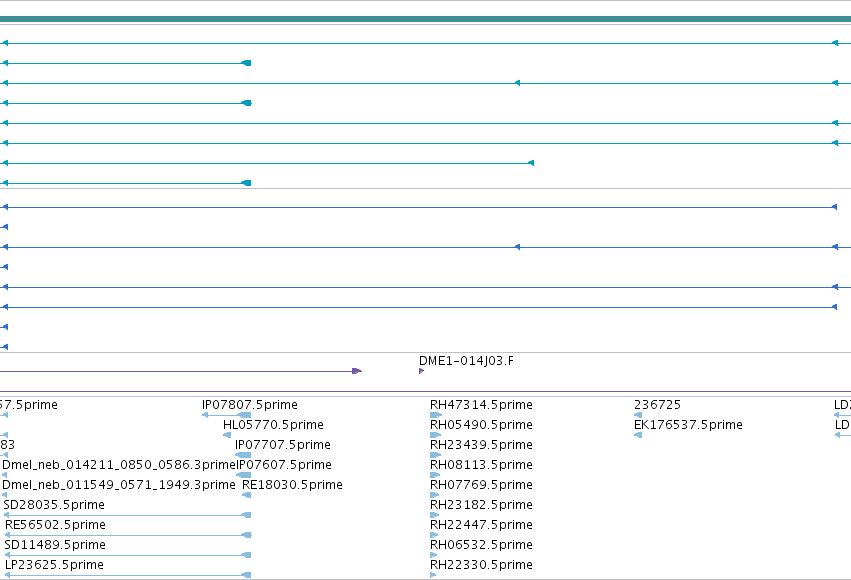Click the feature line under LP23625.5prime

[128, 575]
